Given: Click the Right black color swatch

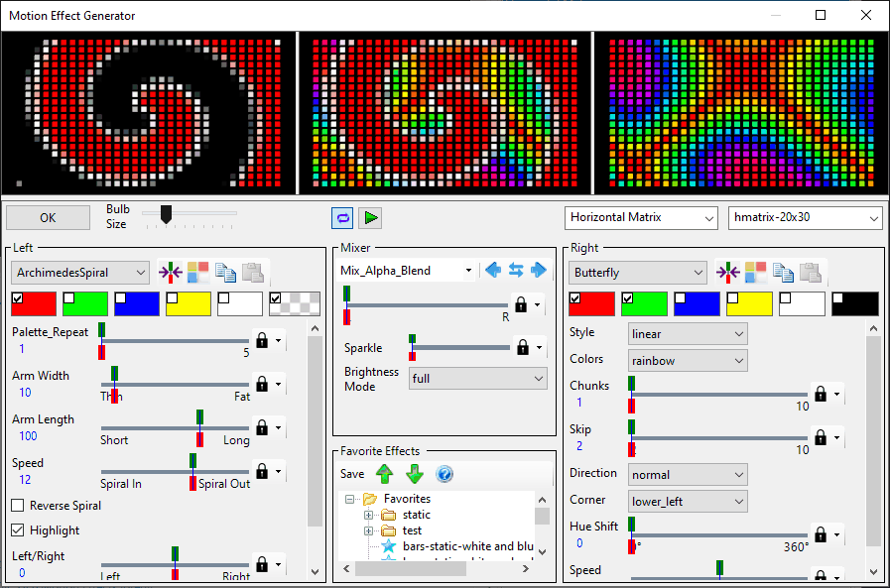Looking at the screenshot, I should pyautogui.click(x=855, y=304).
